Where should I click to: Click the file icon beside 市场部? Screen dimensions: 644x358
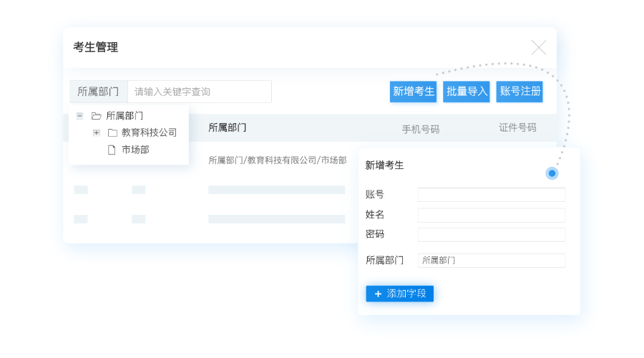coord(112,150)
